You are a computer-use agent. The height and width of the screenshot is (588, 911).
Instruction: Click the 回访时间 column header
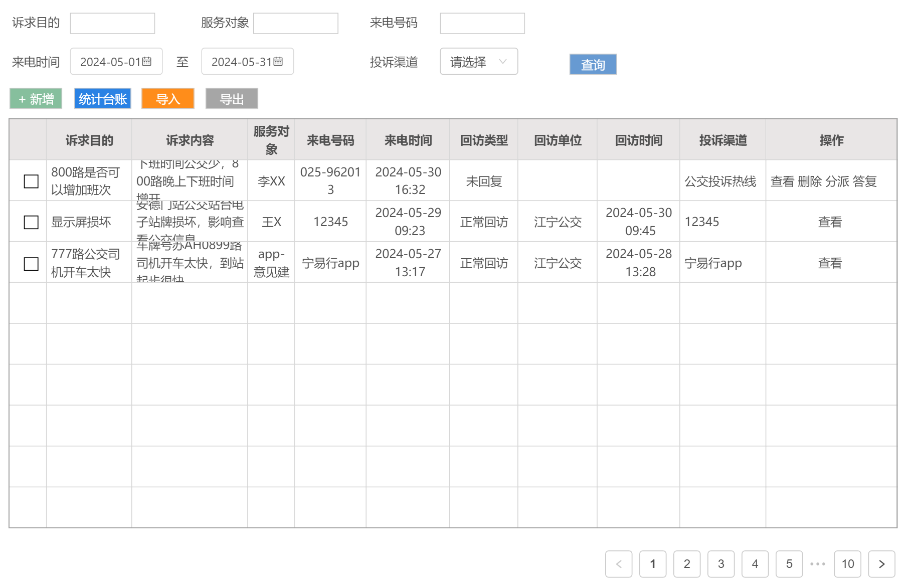tap(639, 140)
